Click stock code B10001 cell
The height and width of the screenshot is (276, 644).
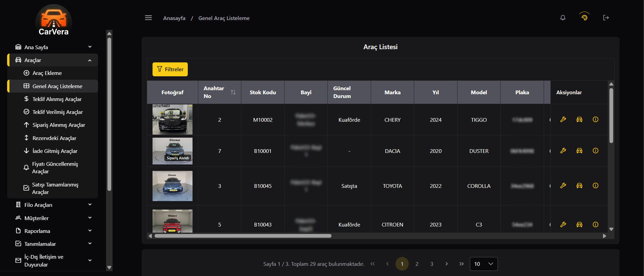click(263, 151)
